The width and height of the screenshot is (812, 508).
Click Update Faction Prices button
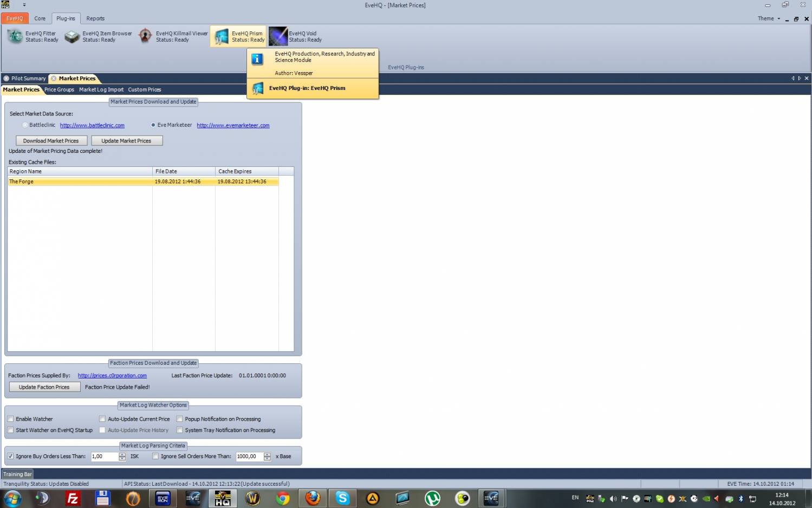44,387
